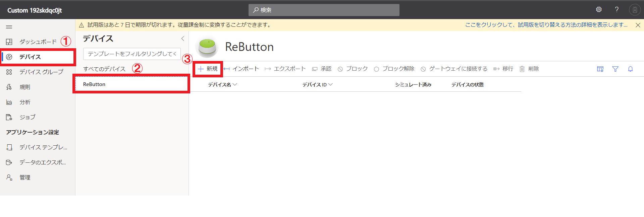Click the エクスポート toolbar button
This screenshot has height=217, width=644.
coord(285,69)
